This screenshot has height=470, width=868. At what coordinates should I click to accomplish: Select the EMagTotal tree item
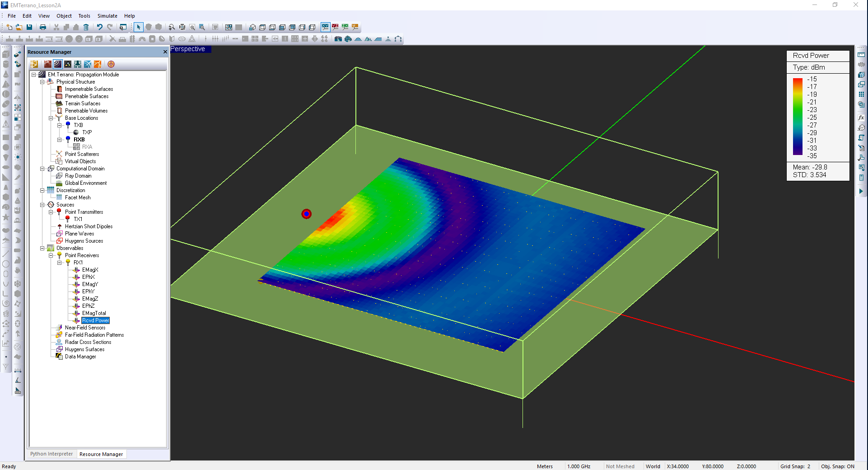point(94,313)
